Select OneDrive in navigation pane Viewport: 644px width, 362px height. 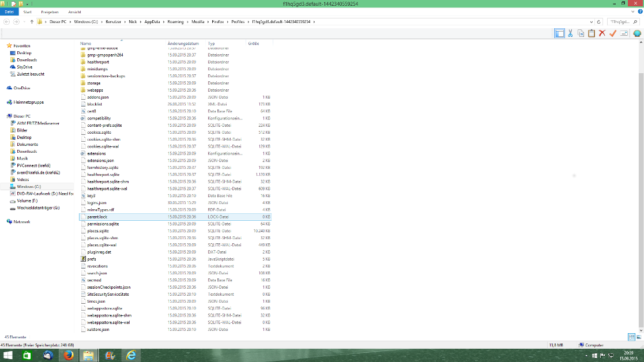21,88
